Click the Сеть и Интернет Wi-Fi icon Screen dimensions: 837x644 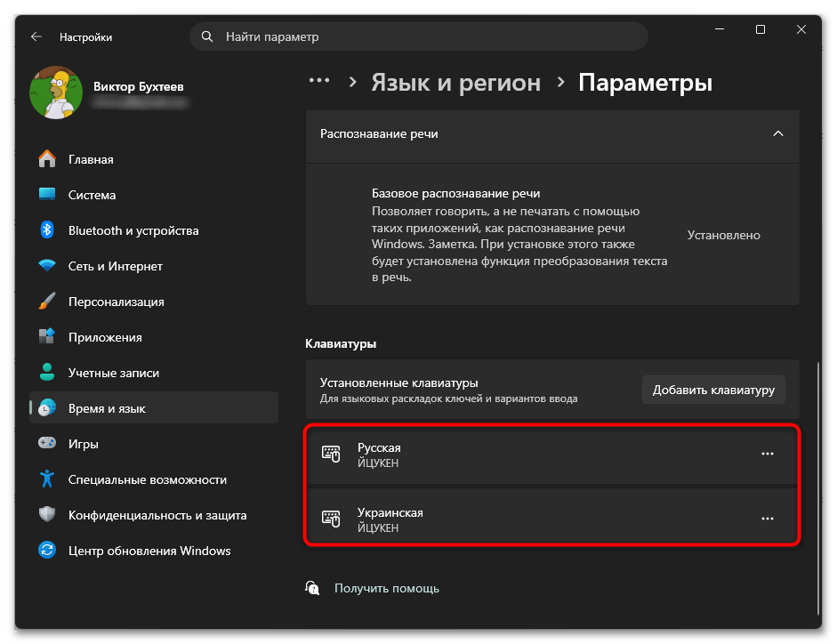coord(47,265)
